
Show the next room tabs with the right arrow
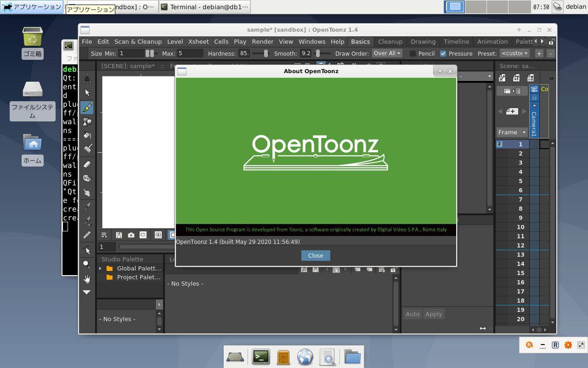542,41
